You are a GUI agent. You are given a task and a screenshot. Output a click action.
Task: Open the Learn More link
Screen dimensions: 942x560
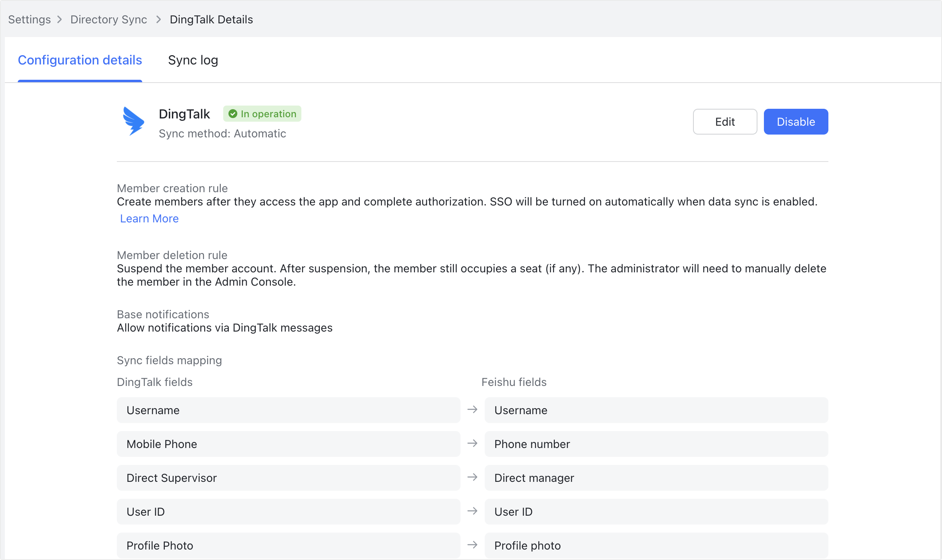pyautogui.click(x=149, y=218)
